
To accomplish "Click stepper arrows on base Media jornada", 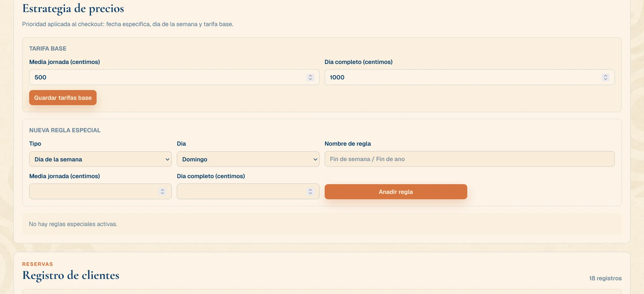I will (310, 77).
